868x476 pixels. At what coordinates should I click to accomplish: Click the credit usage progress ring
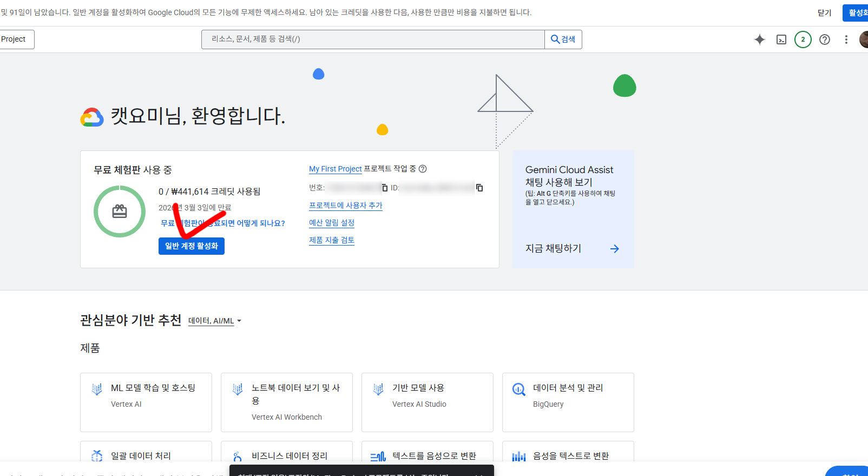click(x=120, y=211)
